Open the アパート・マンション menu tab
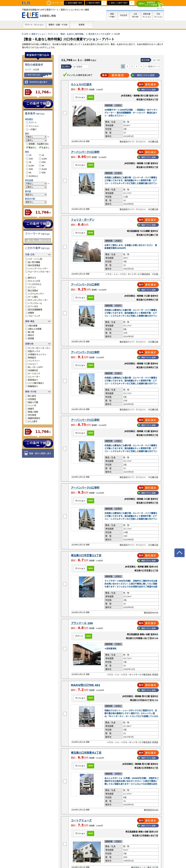This screenshot has height=868, width=186. pyautogui.click(x=34, y=25)
